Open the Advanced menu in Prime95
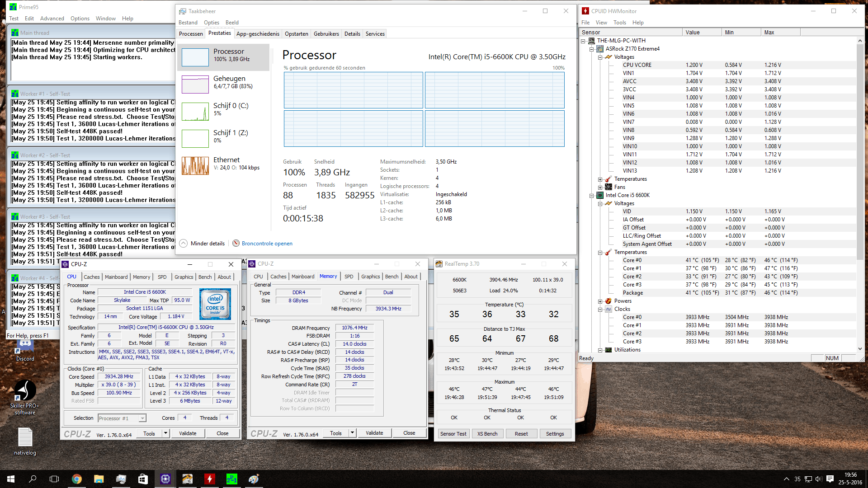The image size is (868, 488). pyautogui.click(x=52, y=19)
